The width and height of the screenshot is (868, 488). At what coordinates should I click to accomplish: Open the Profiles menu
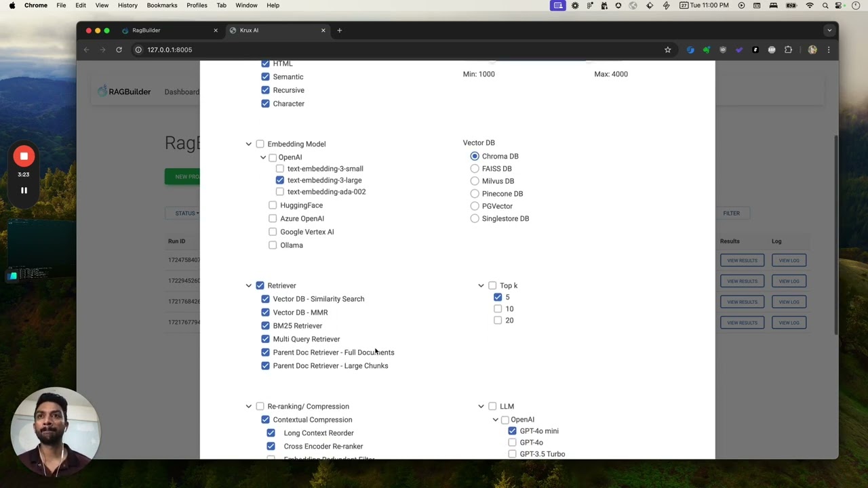click(197, 5)
